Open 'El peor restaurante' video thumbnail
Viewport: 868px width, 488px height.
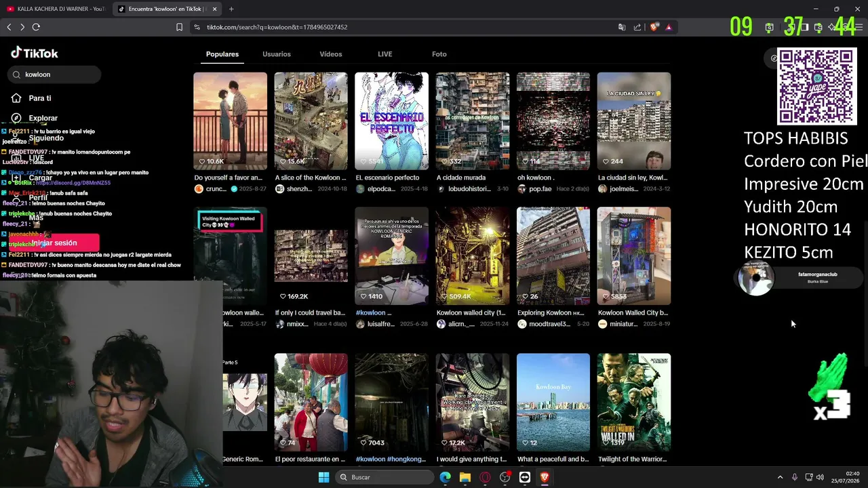tap(311, 402)
